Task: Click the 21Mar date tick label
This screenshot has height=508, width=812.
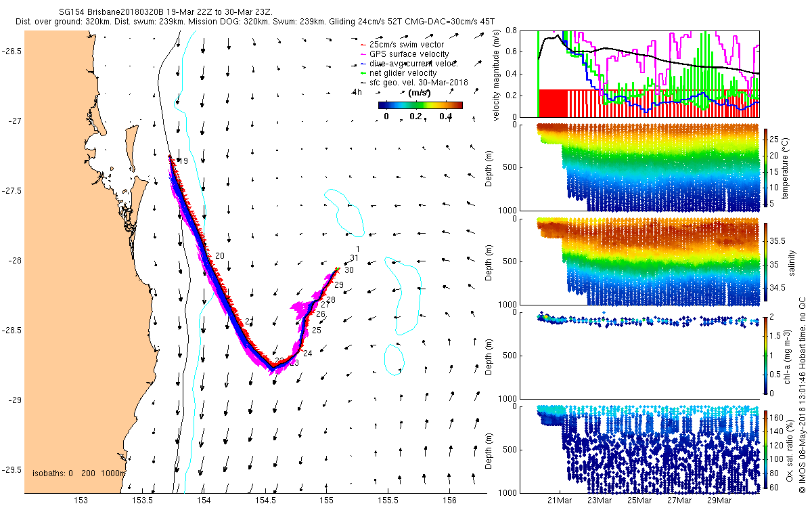Action: coord(560,501)
